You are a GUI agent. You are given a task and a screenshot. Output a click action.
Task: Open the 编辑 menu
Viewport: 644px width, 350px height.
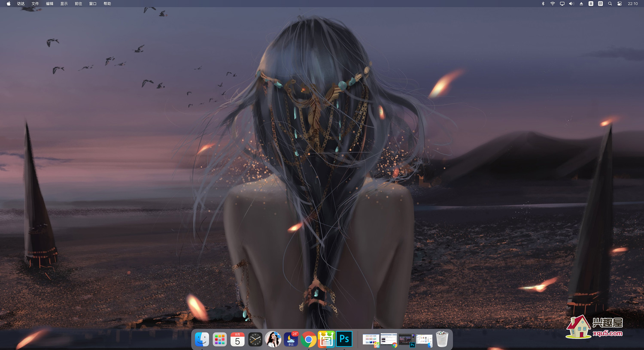pyautogui.click(x=50, y=3)
